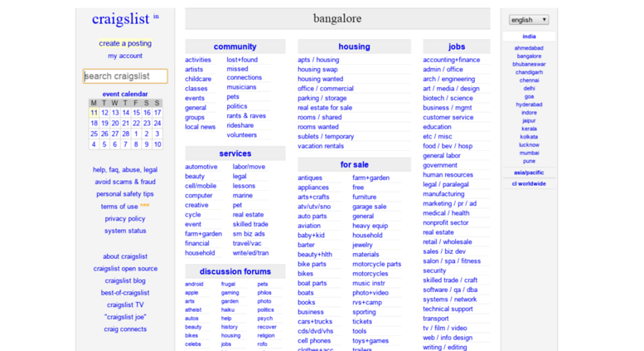Open avoid scams & fraud link
This screenshot has width=644, height=351.
pyautogui.click(x=125, y=182)
